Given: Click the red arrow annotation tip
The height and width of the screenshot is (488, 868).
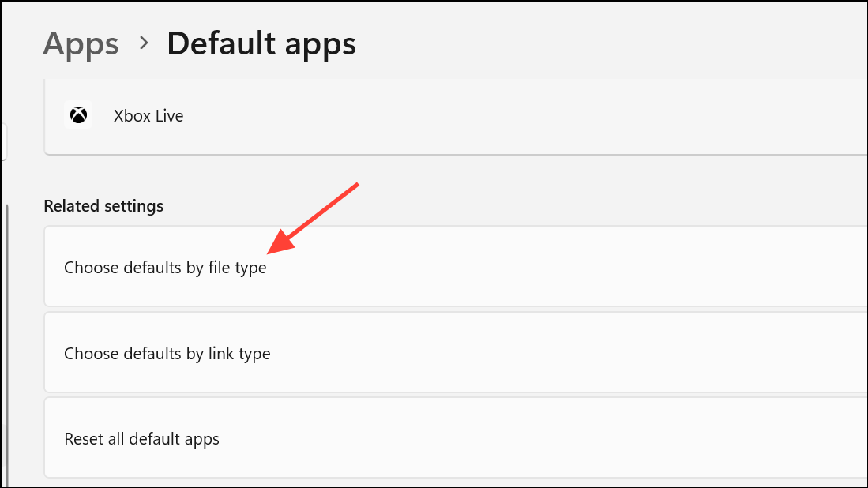Looking at the screenshot, I should 270,253.
